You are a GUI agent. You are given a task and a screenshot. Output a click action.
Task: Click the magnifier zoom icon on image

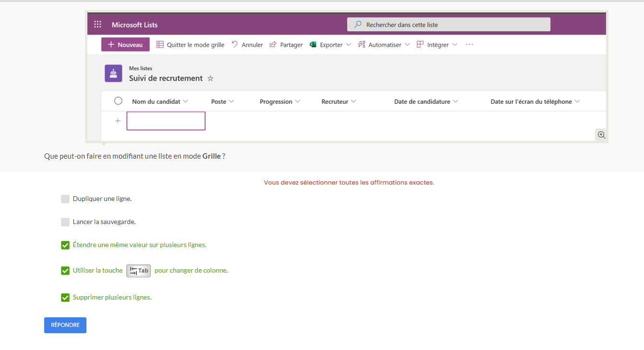[601, 135]
